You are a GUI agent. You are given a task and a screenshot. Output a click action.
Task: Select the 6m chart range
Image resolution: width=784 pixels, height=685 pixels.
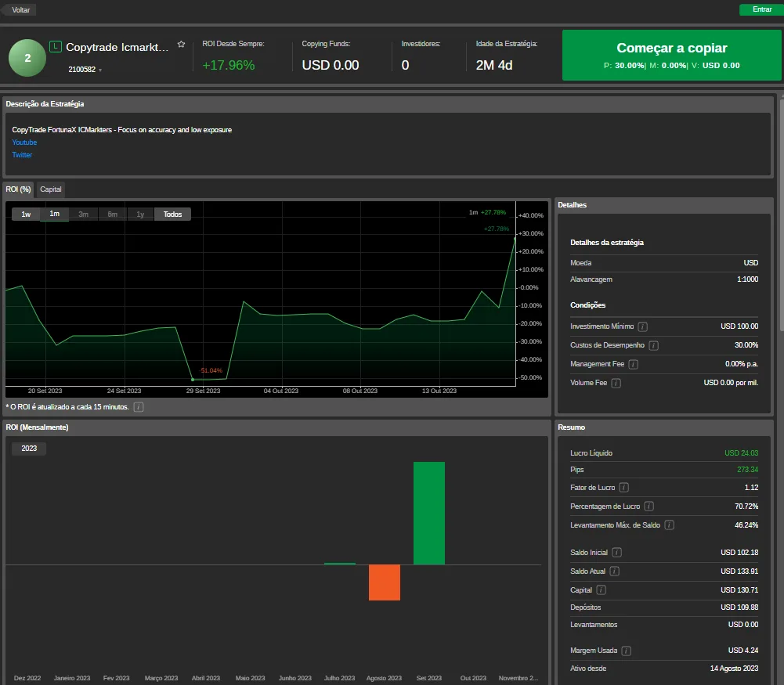[x=113, y=215]
